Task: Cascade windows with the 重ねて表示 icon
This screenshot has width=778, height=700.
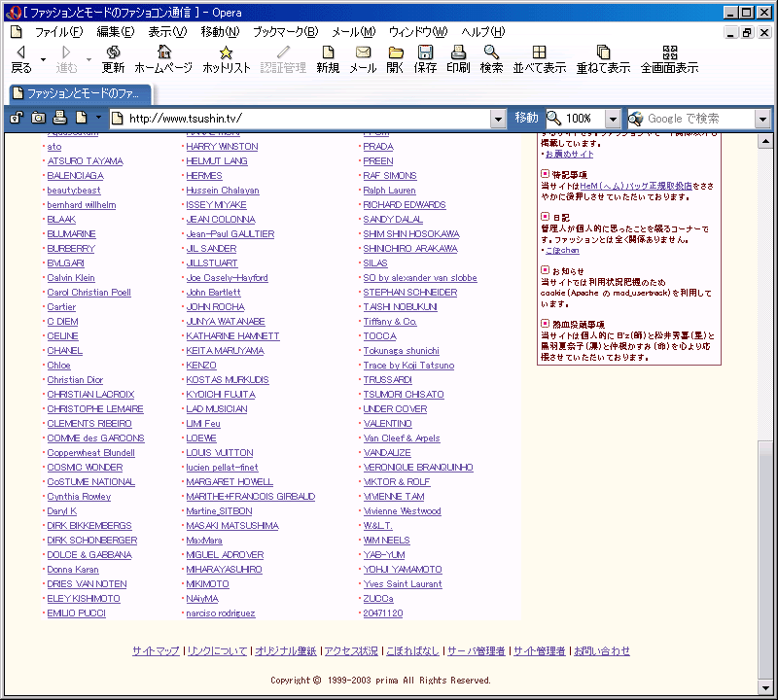Action: click(603, 59)
